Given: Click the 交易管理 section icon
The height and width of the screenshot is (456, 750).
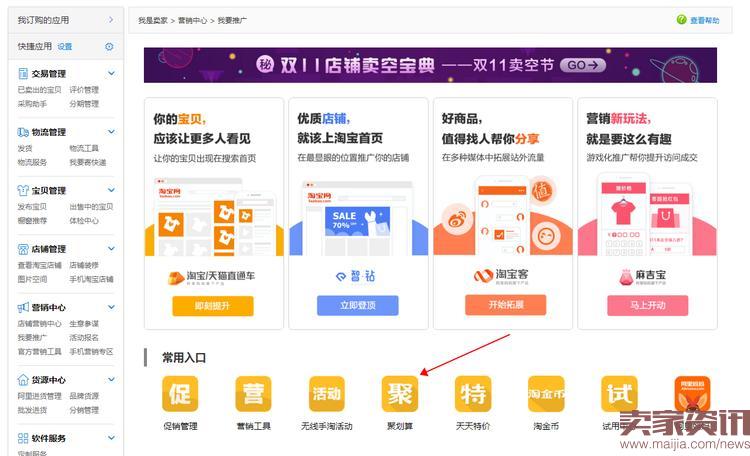Looking at the screenshot, I should (x=23, y=73).
